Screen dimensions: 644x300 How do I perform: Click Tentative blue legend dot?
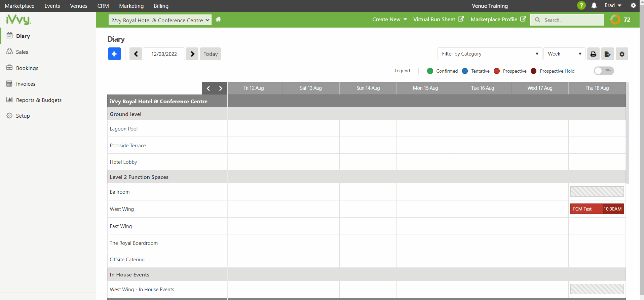point(465,71)
